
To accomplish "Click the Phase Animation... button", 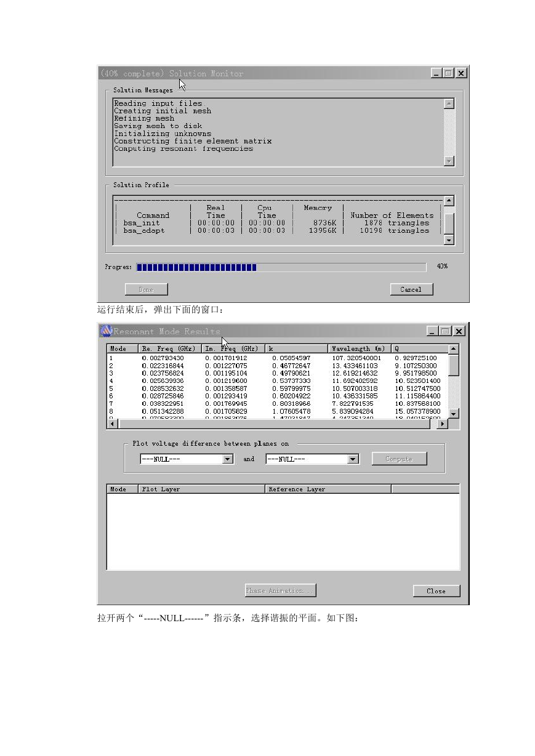I will pyautogui.click(x=280, y=590).
